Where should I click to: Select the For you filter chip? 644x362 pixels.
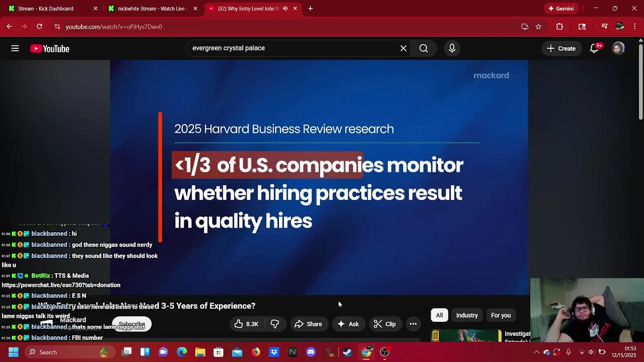(501, 315)
